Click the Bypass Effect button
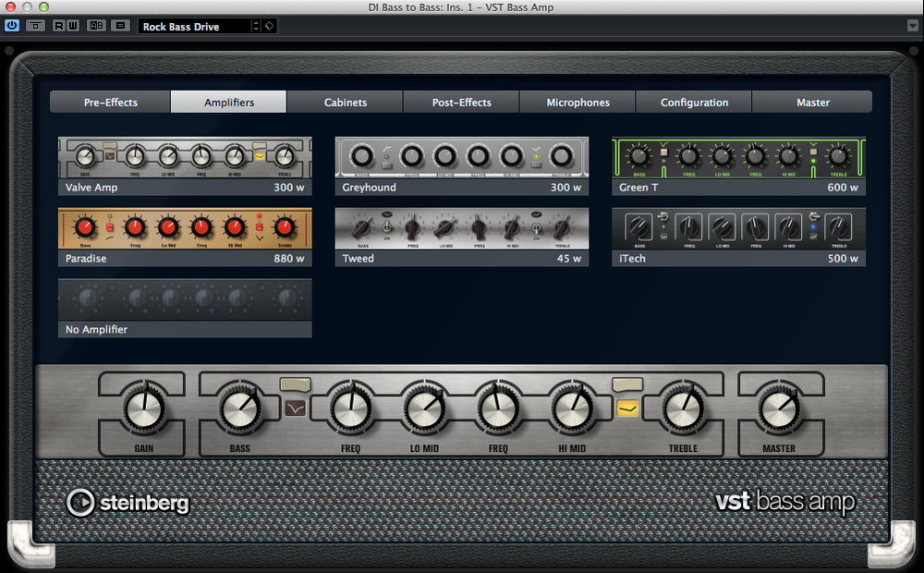This screenshot has height=573, width=924. pos(35,26)
